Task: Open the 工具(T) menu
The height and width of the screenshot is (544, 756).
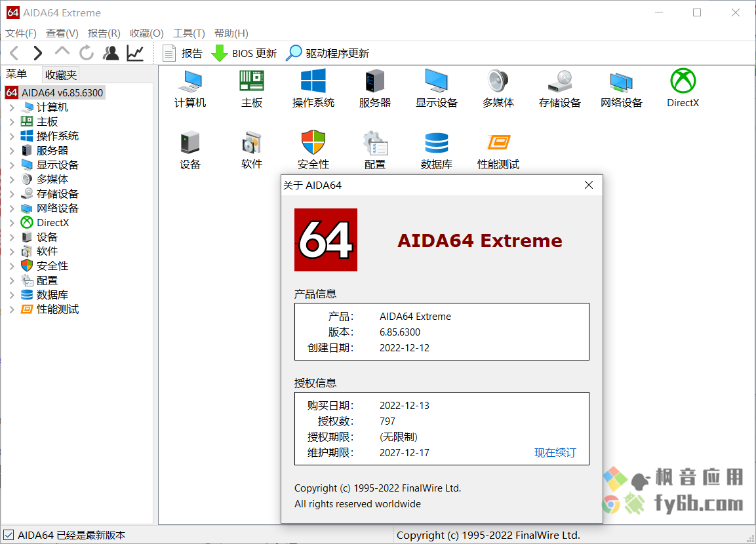Action: coord(189,33)
